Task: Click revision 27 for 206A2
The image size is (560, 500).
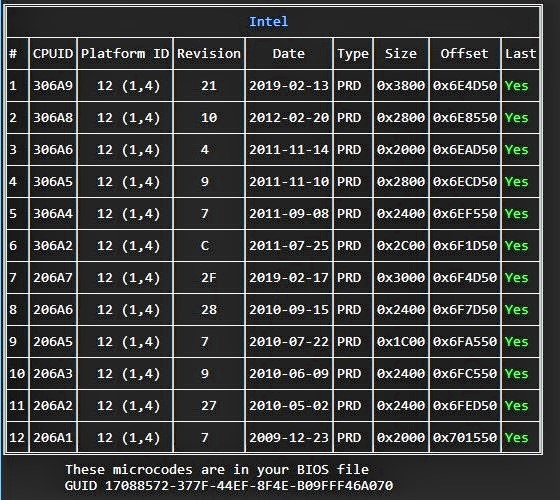Action: (x=209, y=406)
